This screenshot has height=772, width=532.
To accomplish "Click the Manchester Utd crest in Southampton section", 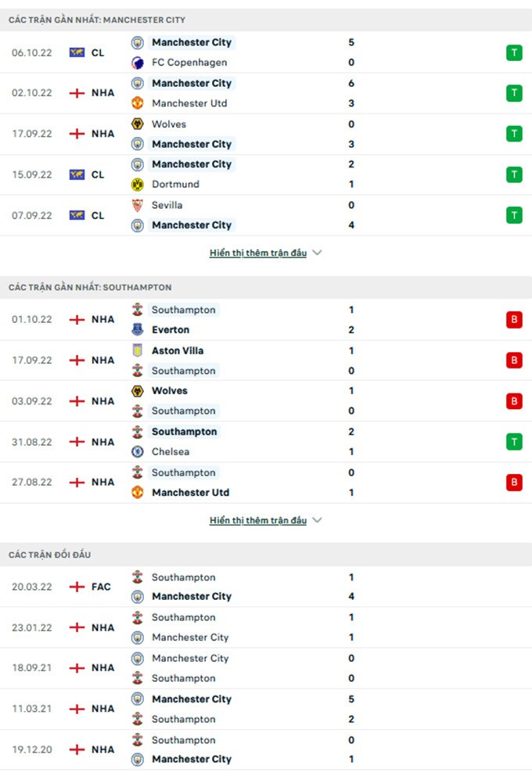I will (x=138, y=493).
